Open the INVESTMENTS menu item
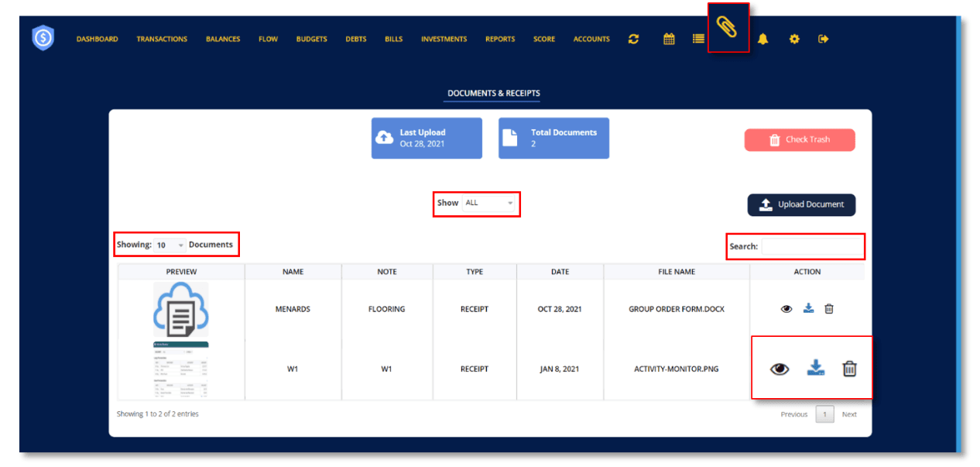This screenshot has height=467, width=980. coord(444,39)
